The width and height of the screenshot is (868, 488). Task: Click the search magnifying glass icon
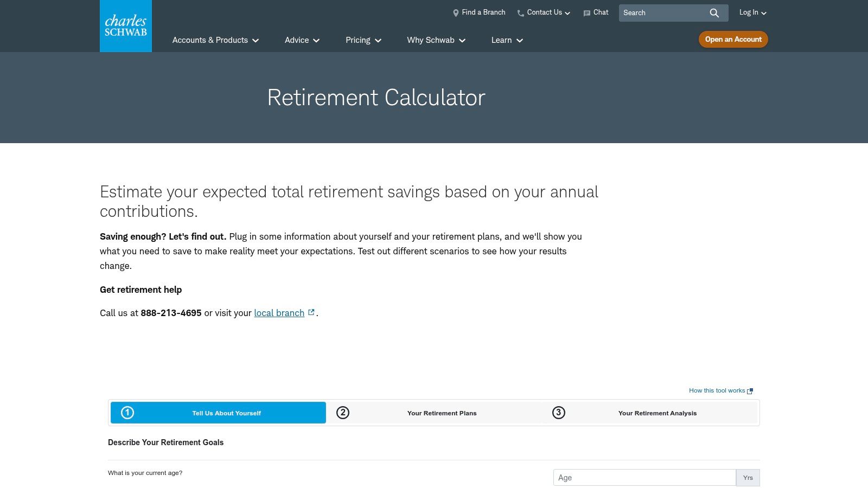pos(714,12)
